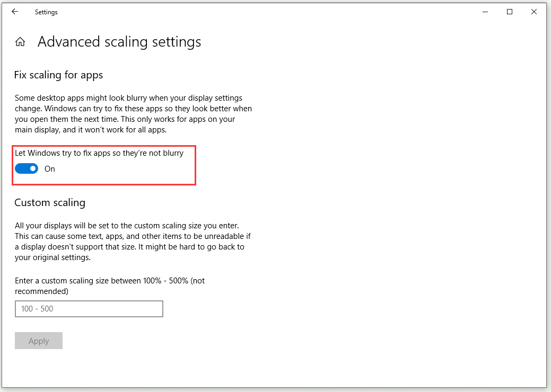
Task: Maximize the Settings window
Action: pyautogui.click(x=509, y=12)
